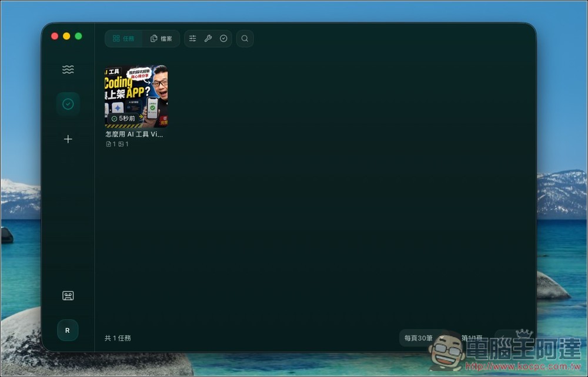Open the cassette icon in the sidebar
The image size is (588, 377).
[68, 296]
